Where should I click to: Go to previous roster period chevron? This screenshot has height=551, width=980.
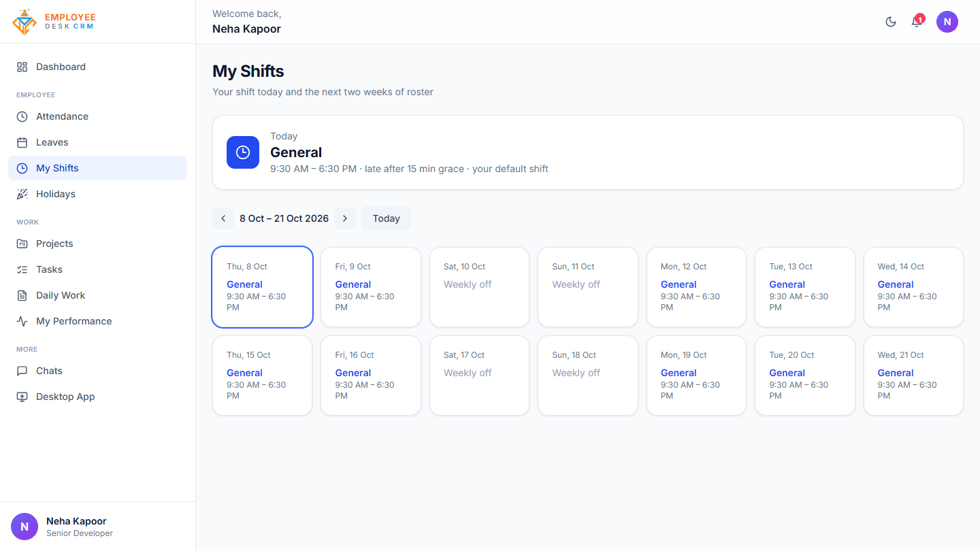point(223,218)
